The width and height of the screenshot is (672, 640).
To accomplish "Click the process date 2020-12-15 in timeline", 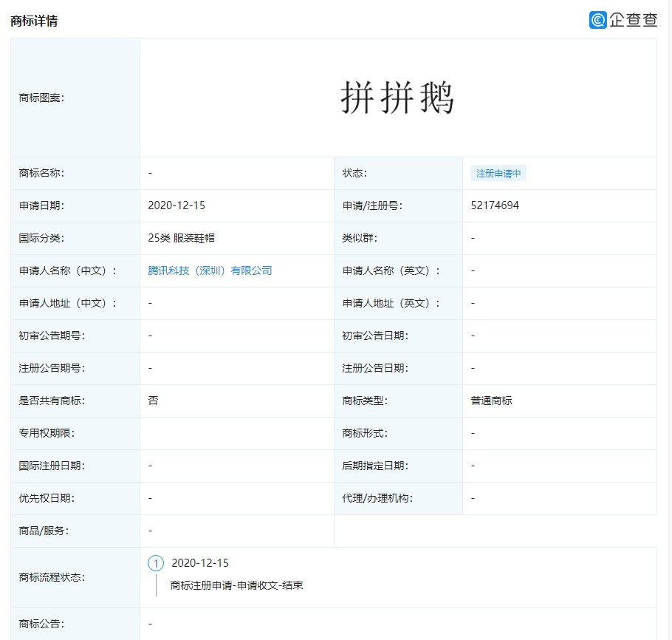I will [200, 563].
